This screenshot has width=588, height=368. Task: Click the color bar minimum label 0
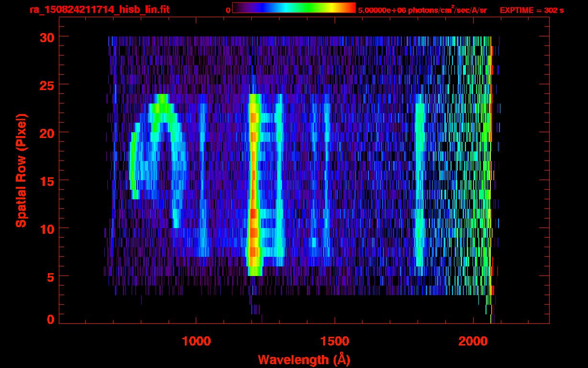coord(228,10)
